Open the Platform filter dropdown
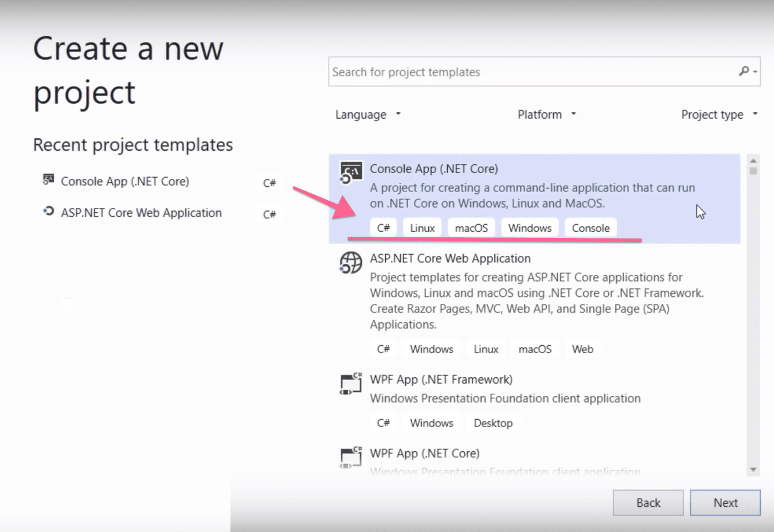The width and height of the screenshot is (774, 532). click(x=546, y=115)
